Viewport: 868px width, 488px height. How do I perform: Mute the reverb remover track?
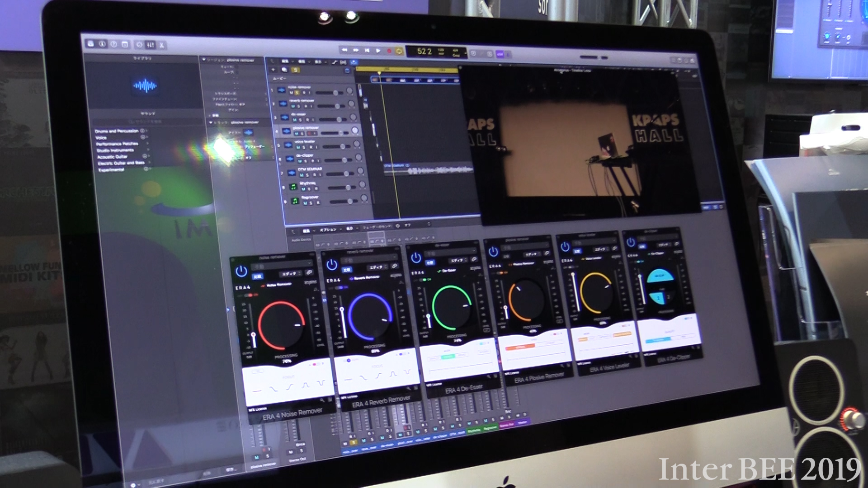293,106
